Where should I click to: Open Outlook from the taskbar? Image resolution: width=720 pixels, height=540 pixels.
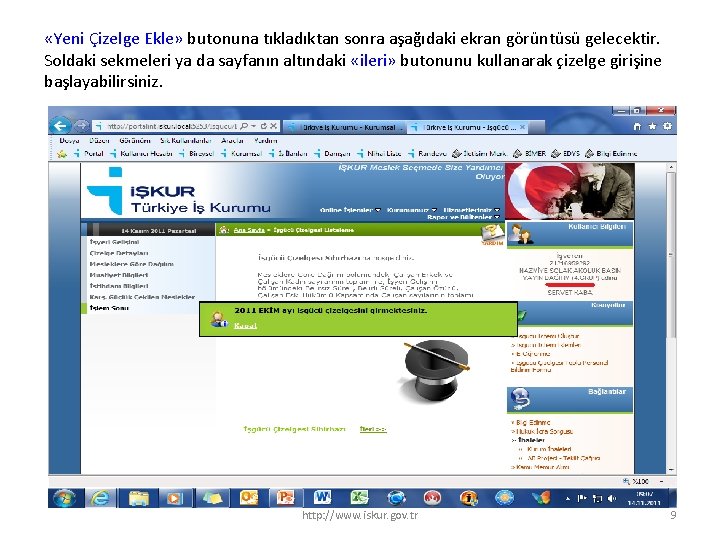point(249,498)
